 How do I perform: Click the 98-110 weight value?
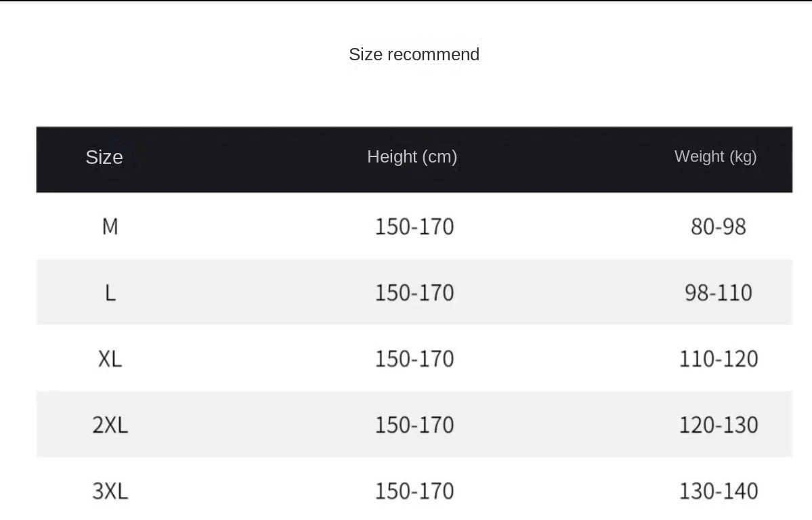pyautogui.click(x=718, y=293)
